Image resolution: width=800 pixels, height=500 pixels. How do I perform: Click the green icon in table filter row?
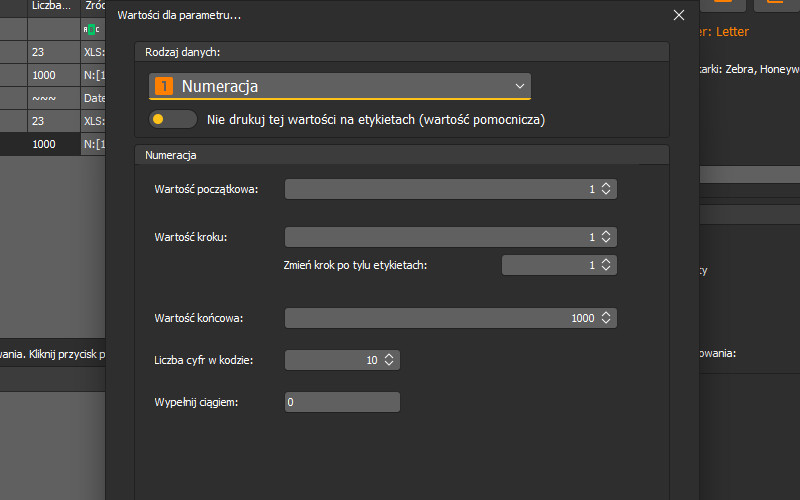tap(92, 29)
